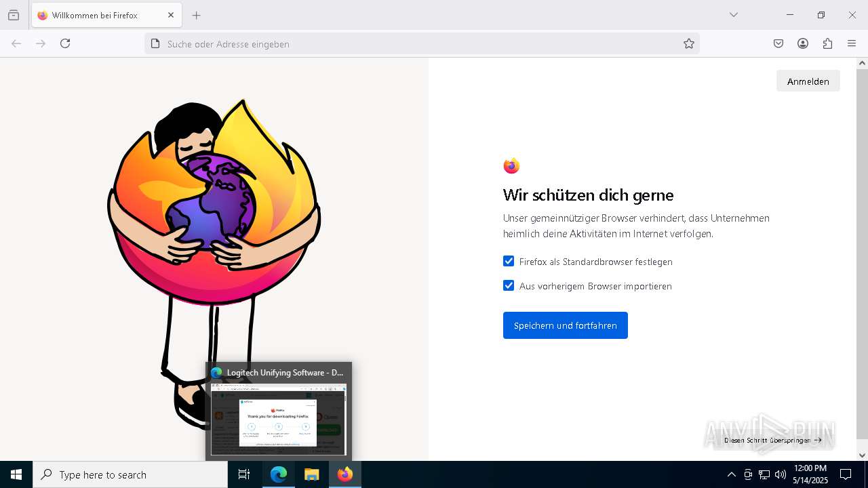
Task: Open a new tab with plus button
Action: point(197,15)
